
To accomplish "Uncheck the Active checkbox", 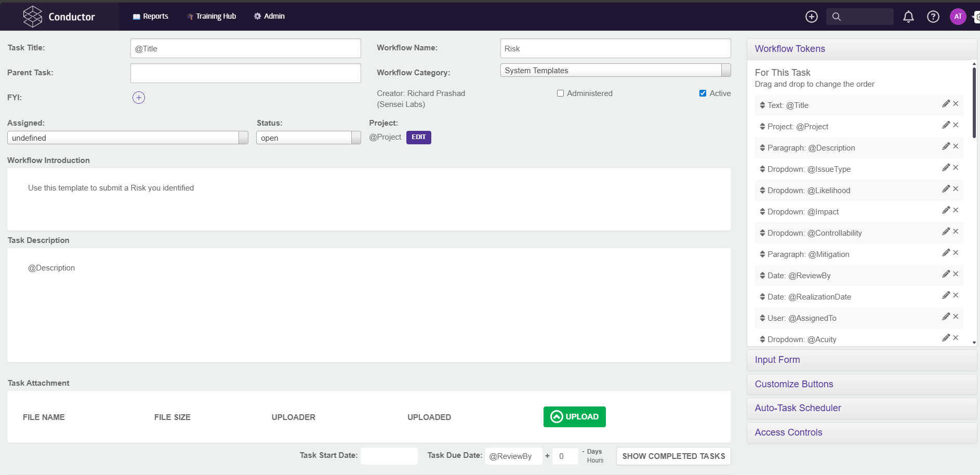I will (703, 93).
